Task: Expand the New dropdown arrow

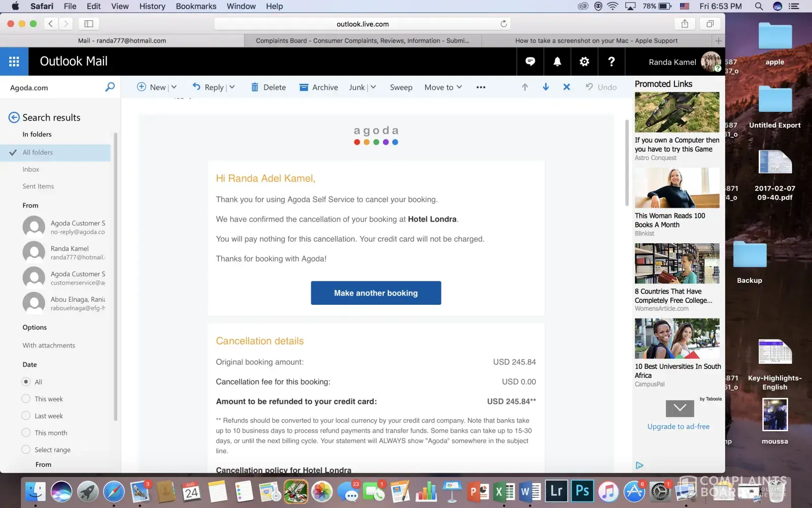Action: pyautogui.click(x=174, y=87)
